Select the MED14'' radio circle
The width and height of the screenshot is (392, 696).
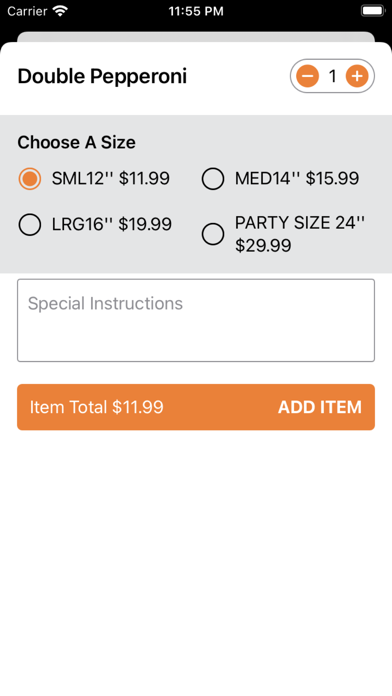click(213, 179)
